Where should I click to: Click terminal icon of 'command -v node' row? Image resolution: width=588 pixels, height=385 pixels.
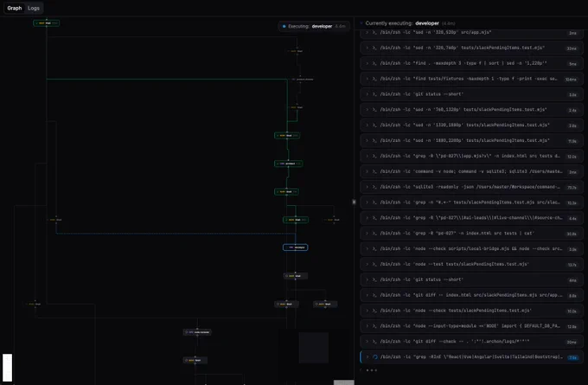coord(374,171)
